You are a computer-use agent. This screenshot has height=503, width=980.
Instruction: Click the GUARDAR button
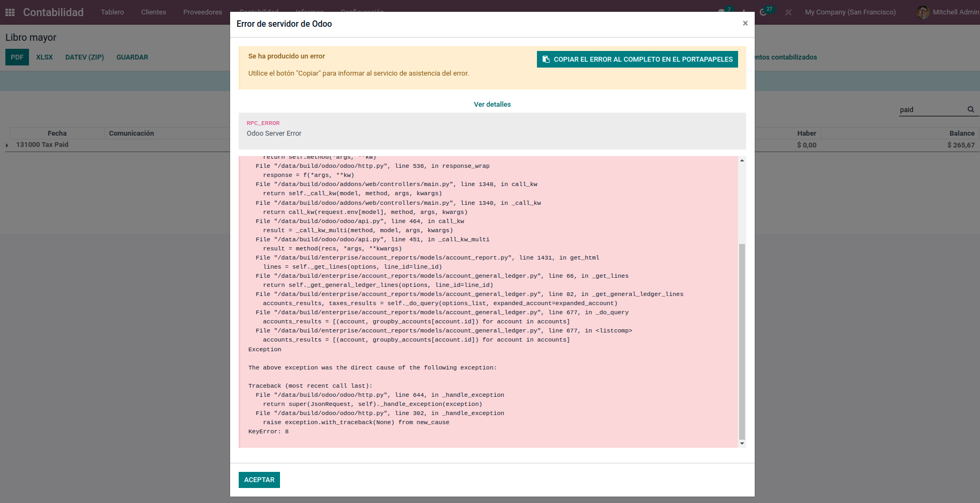point(132,57)
